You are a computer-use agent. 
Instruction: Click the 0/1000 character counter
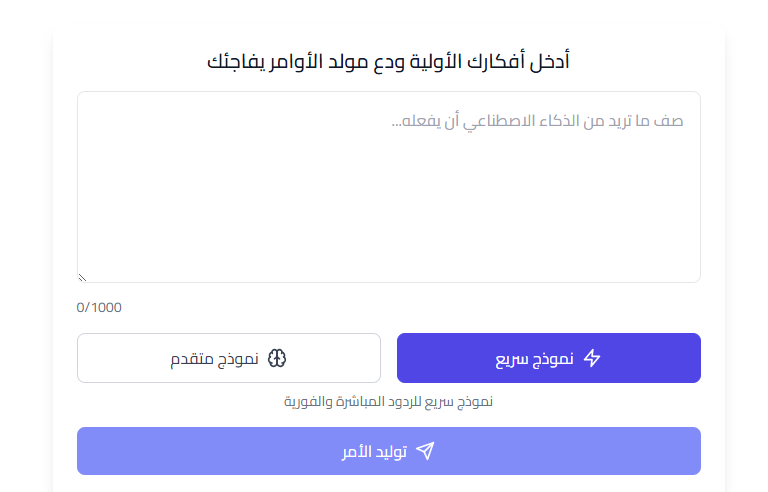tap(99, 307)
